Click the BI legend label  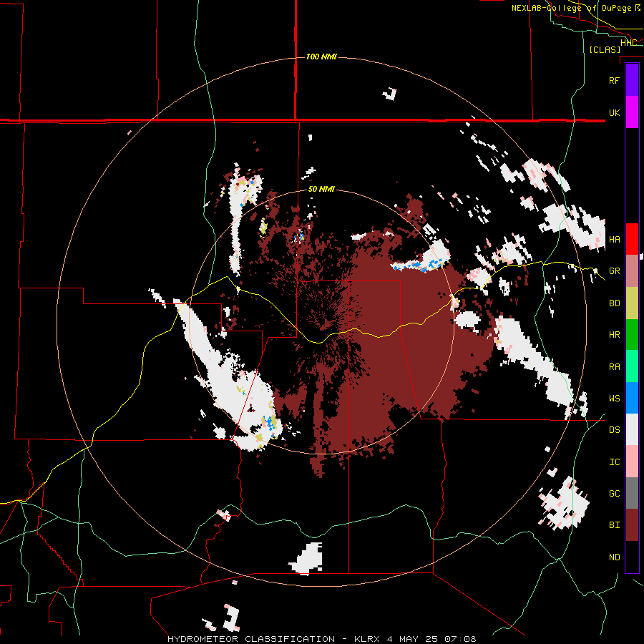click(614, 525)
